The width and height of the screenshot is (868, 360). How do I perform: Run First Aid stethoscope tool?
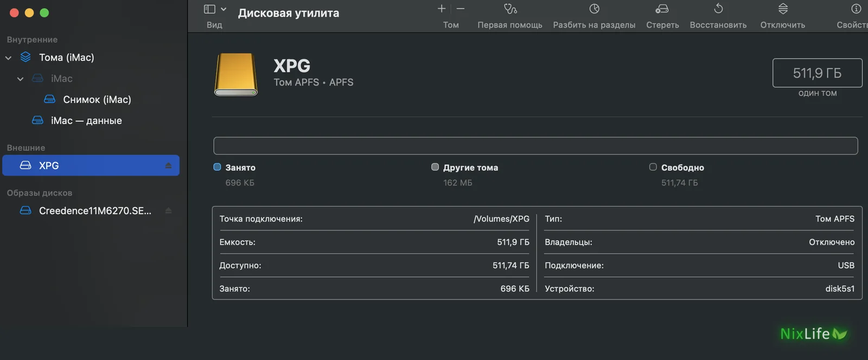pos(510,9)
